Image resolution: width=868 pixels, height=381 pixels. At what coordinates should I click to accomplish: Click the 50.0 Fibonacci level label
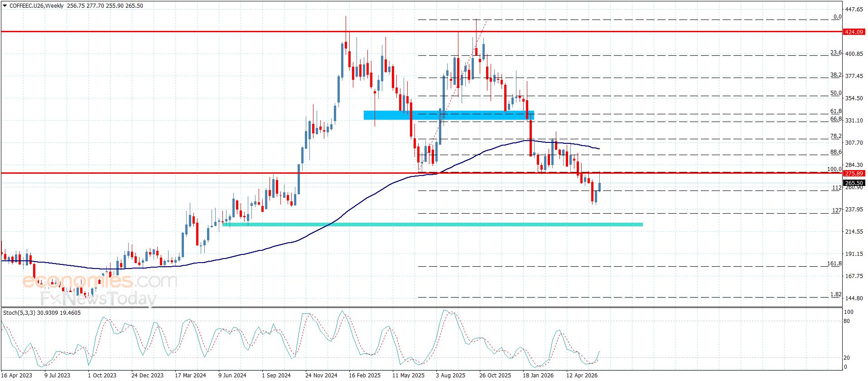(836, 93)
